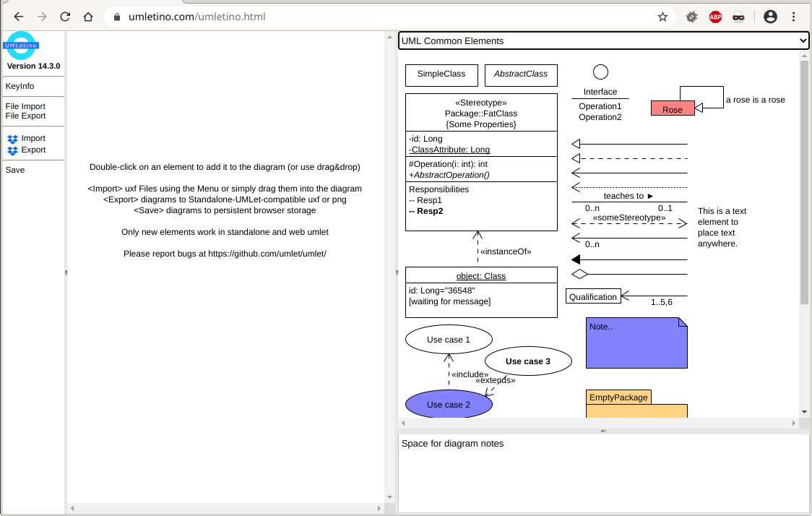Pick the Use case 1 ellipse
This screenshot has height=516, width=812.
[x=449, y=340]
